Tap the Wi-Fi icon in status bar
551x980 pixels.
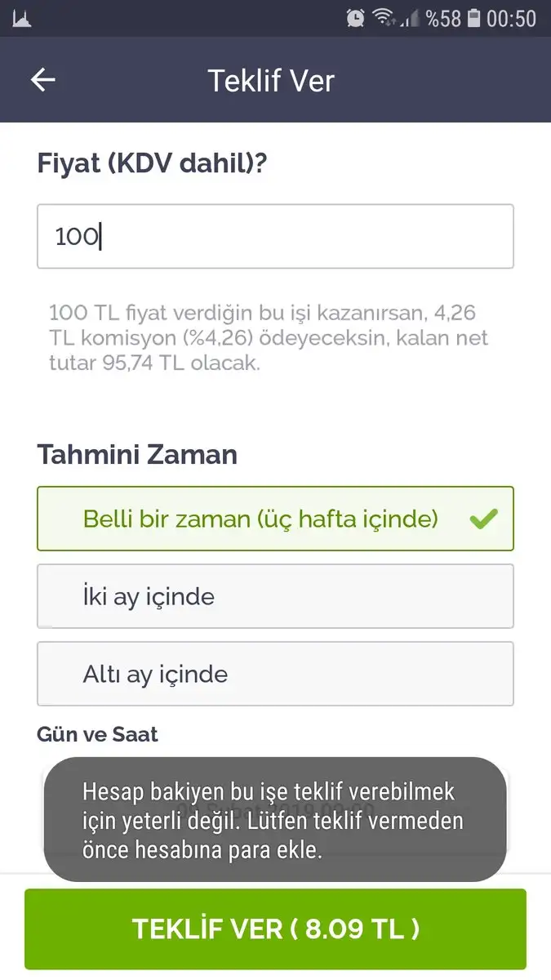click(x=382, y=18)
